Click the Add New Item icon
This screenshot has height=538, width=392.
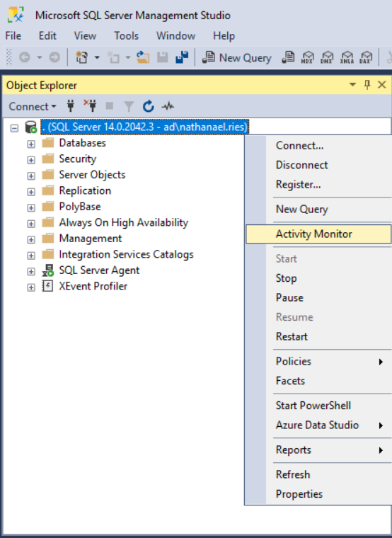point(113,57)
